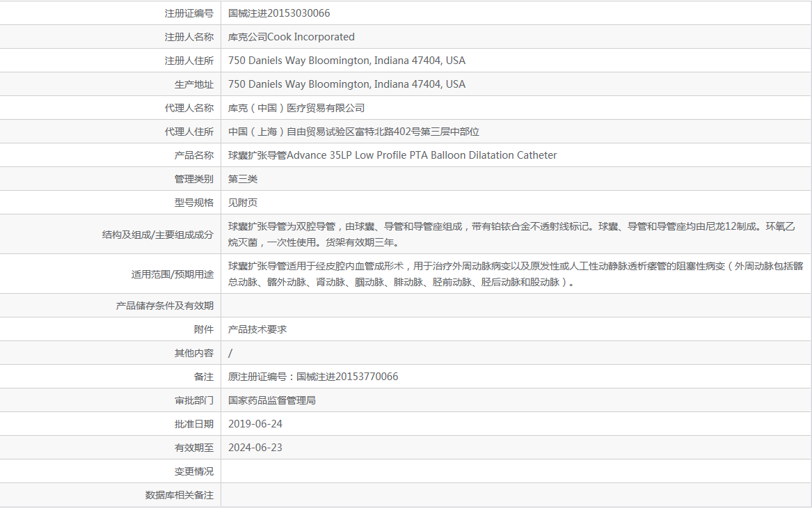Click the 生产地址 label
This screenshot has height=511, width=812.
point(194,84)
